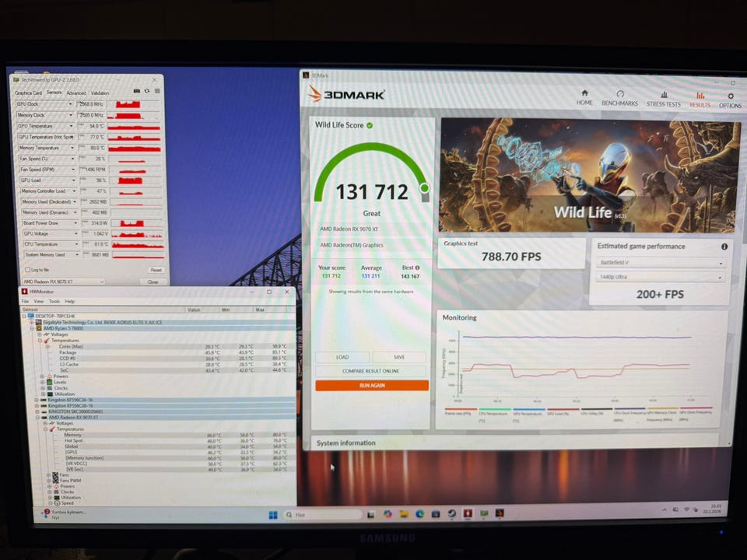
Task: Open Board Power Draw dropdown in GPU-Z
Action: (75, 223)
